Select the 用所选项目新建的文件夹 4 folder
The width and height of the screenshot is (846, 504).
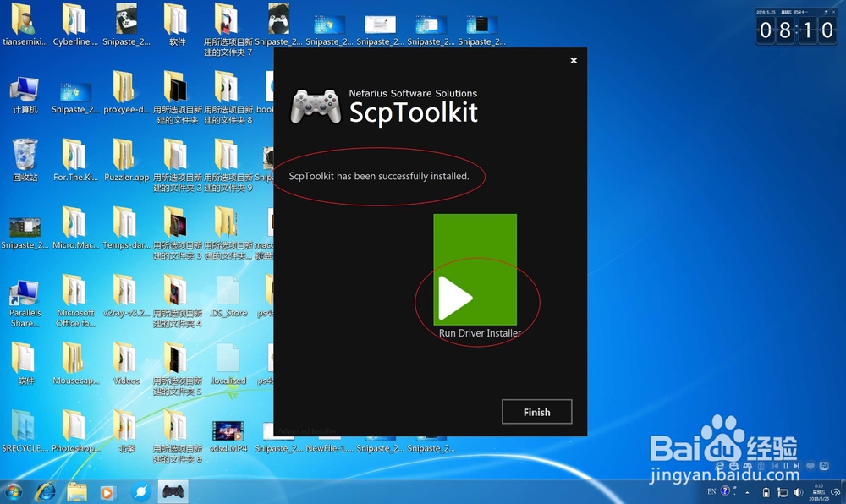[177, 301]
